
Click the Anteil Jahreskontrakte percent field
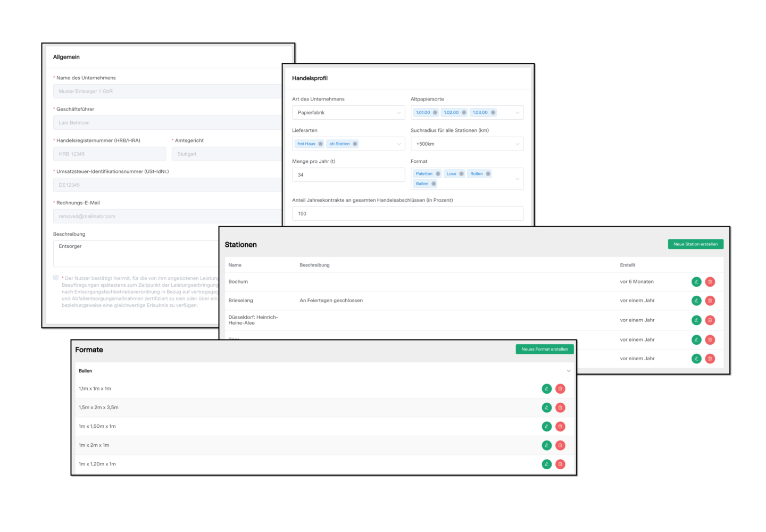(x=408, y=214)
